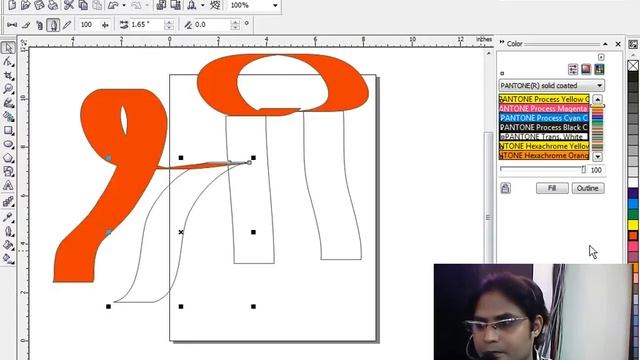Open the PANTONE solid coated palette dropdown
Viewport: 640px width, 360px height.
point(599,85)
